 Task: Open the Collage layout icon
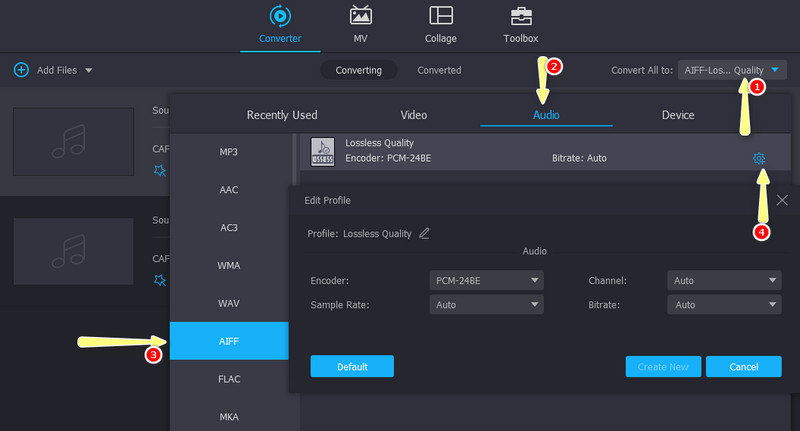440,16
